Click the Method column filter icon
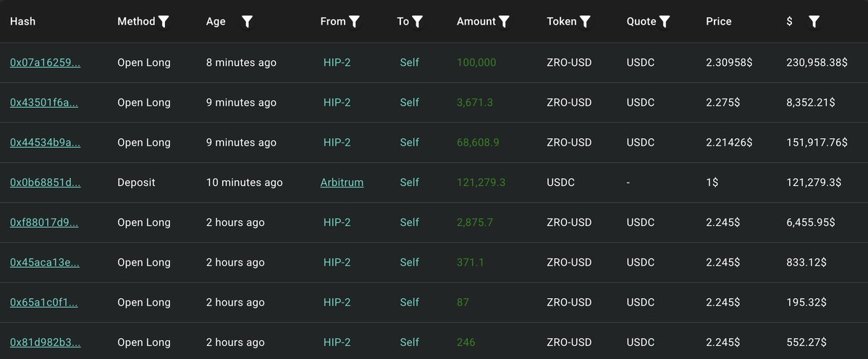Screen dimensions: 868x359 click(x=164, y=22)
